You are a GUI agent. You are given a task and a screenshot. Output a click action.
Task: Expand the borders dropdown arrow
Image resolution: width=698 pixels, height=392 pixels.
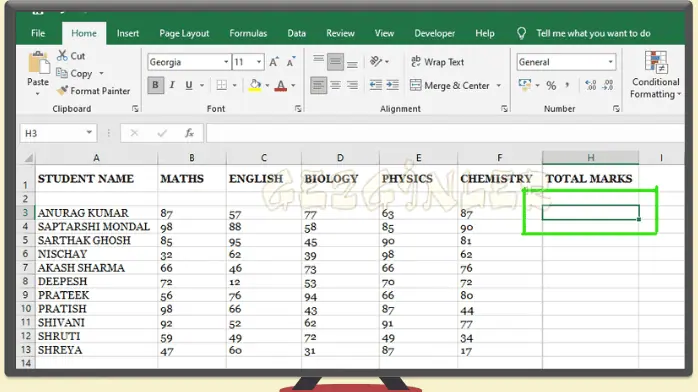234,85
